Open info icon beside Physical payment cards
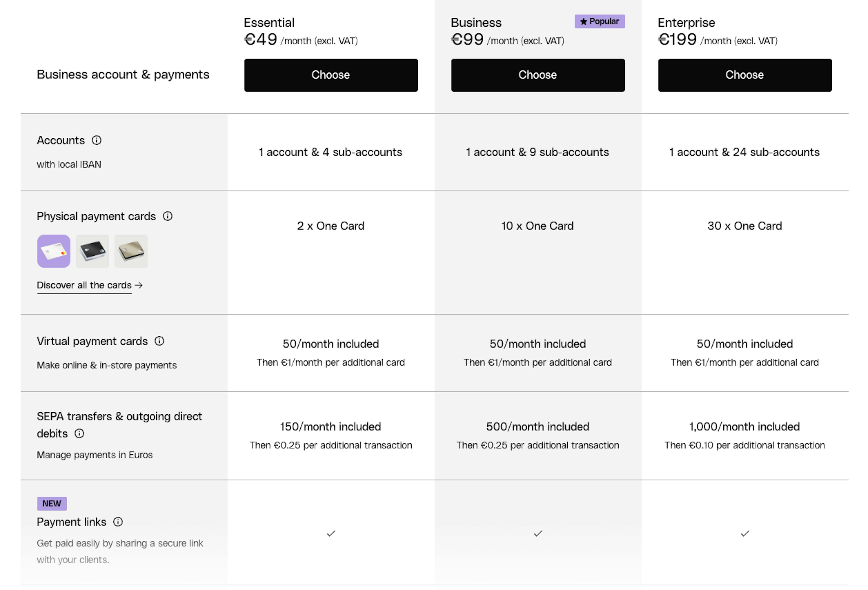 click(168, 216)
